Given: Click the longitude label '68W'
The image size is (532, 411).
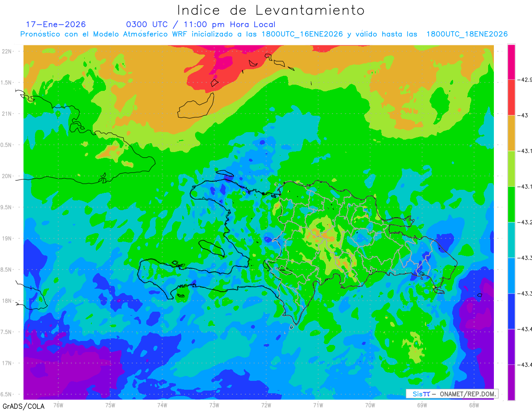Looking at the screenshot, I should click(x=474, y=405).
